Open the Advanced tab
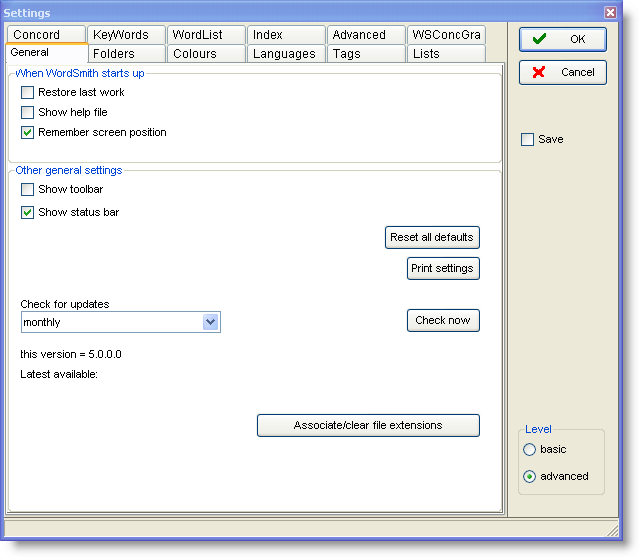This screenshot has width=639, height=557. pos(366,35)
